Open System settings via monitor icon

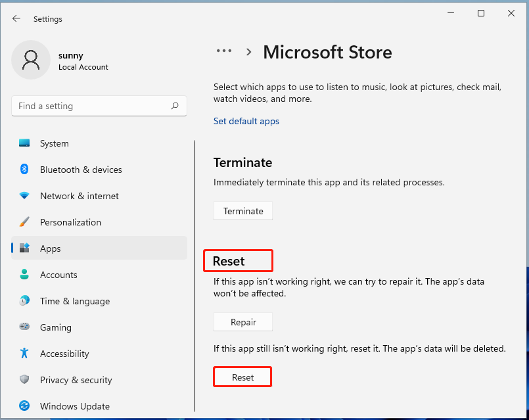click(x=24, y=143)
